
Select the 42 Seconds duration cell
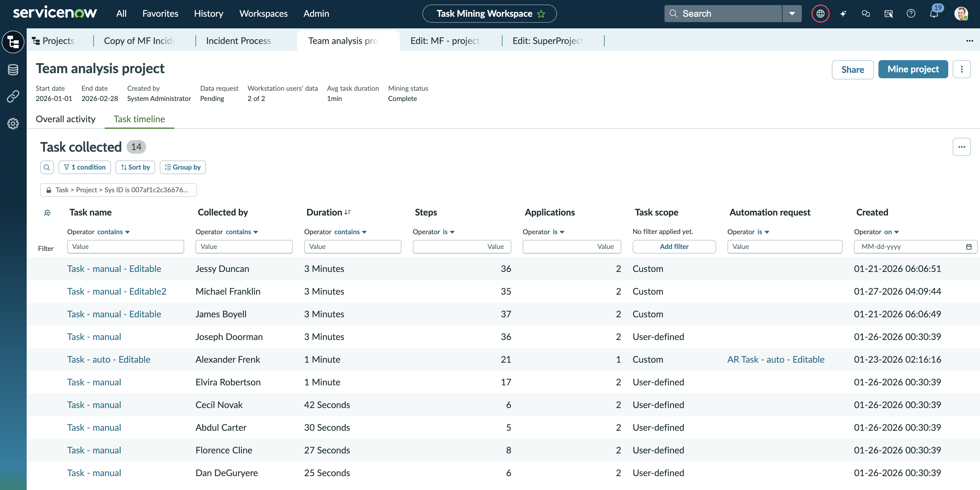pos(327,405)
